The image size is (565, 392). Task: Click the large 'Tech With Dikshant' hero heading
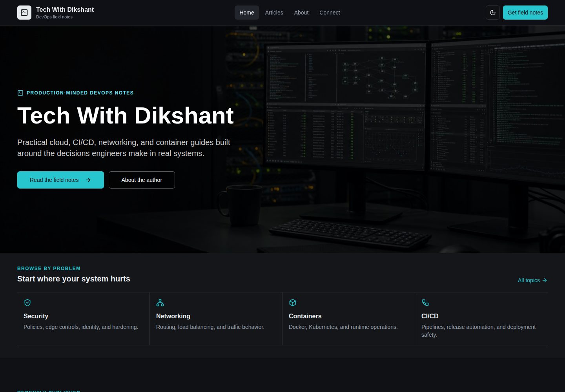pos(126,116)
